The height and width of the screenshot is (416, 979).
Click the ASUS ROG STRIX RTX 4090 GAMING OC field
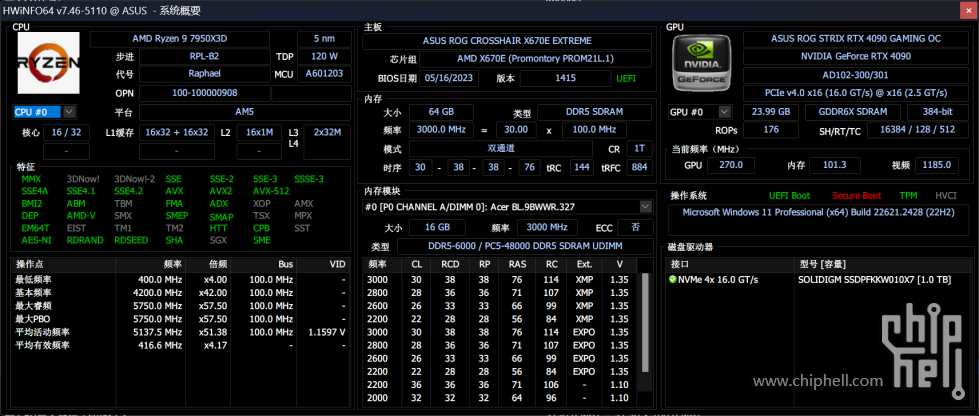(855, 39)
